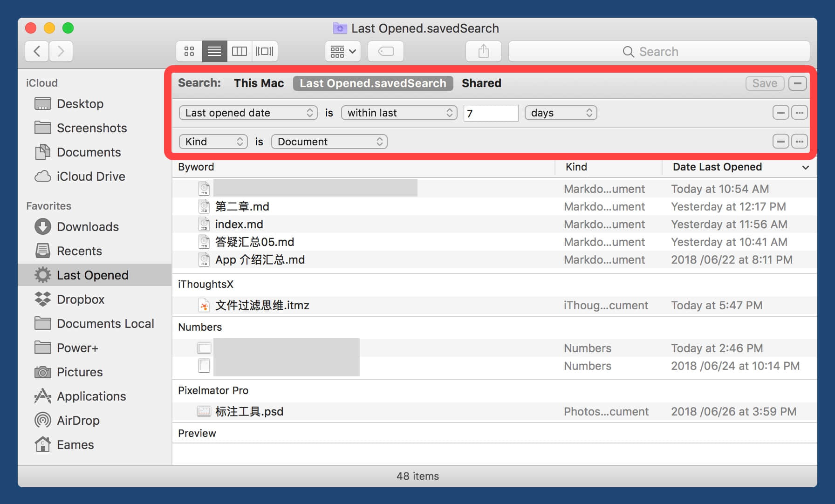Switch to icon view in toolbar

(x=189, y=51)
